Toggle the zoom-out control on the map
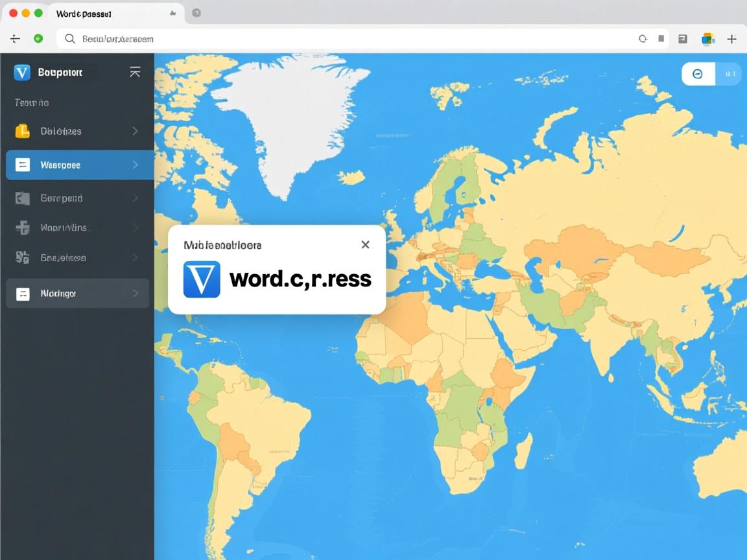 pos(698,74)
